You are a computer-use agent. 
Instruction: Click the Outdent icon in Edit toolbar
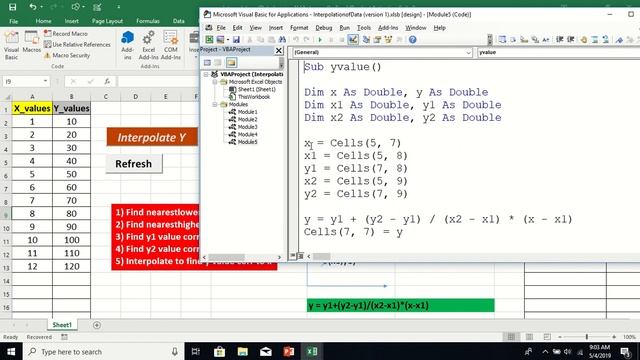click(x=571, y=40)
